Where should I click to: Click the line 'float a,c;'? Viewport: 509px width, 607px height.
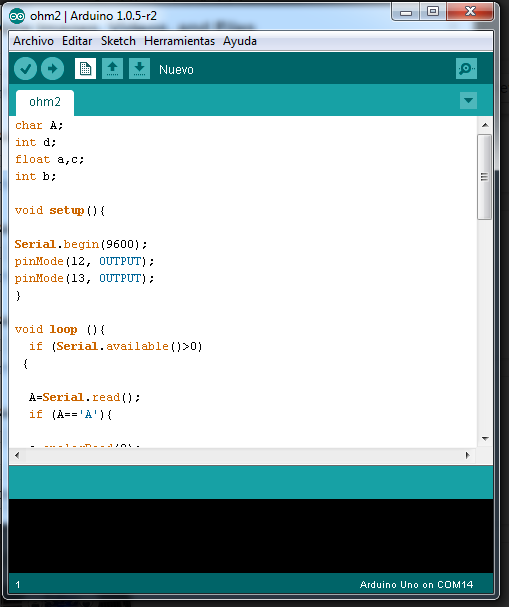click(x=50, y=159)
